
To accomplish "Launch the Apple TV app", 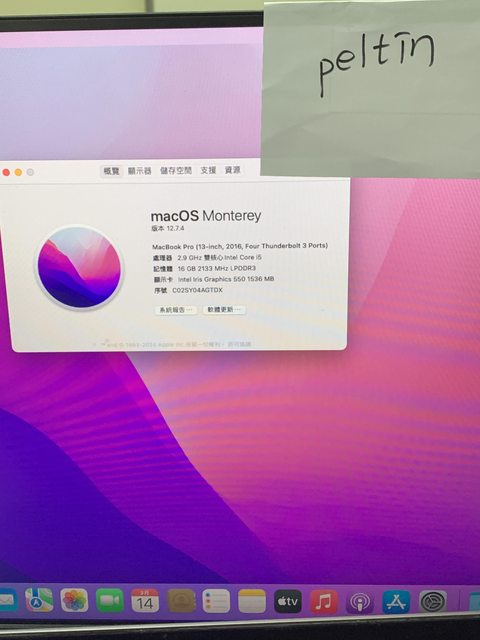I will coord(288,601).
